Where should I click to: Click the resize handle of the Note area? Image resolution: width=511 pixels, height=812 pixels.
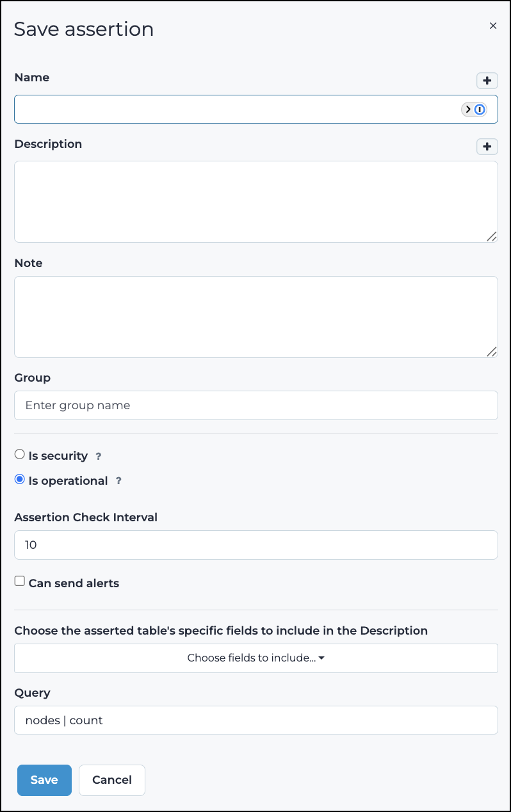click(492, 352)
